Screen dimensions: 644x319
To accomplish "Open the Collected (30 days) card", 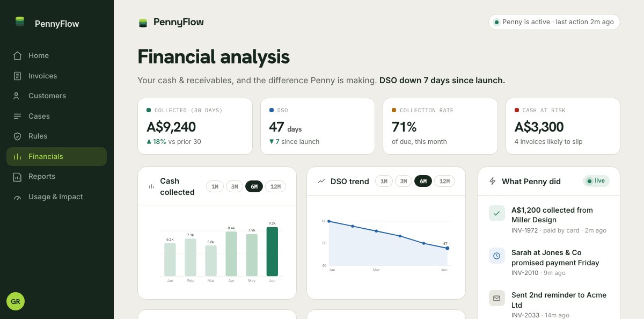I will coord(195,126).
